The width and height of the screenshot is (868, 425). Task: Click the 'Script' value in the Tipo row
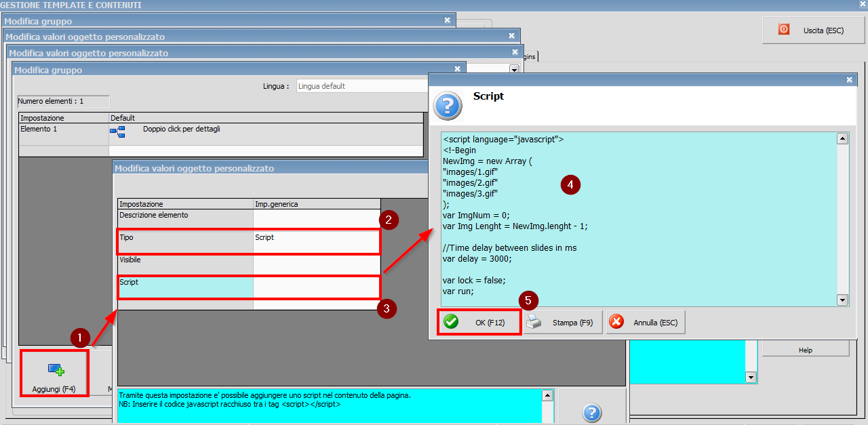(264, 237)
